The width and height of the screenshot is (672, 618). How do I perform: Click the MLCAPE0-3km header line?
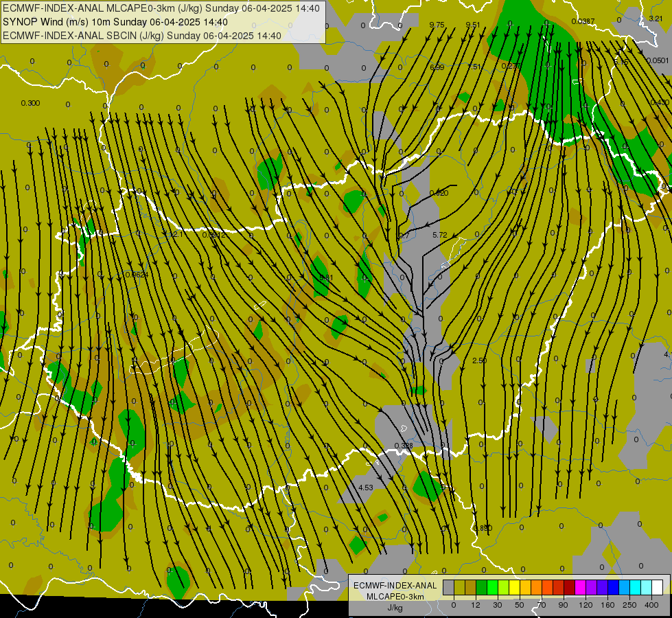coord(161,8)
